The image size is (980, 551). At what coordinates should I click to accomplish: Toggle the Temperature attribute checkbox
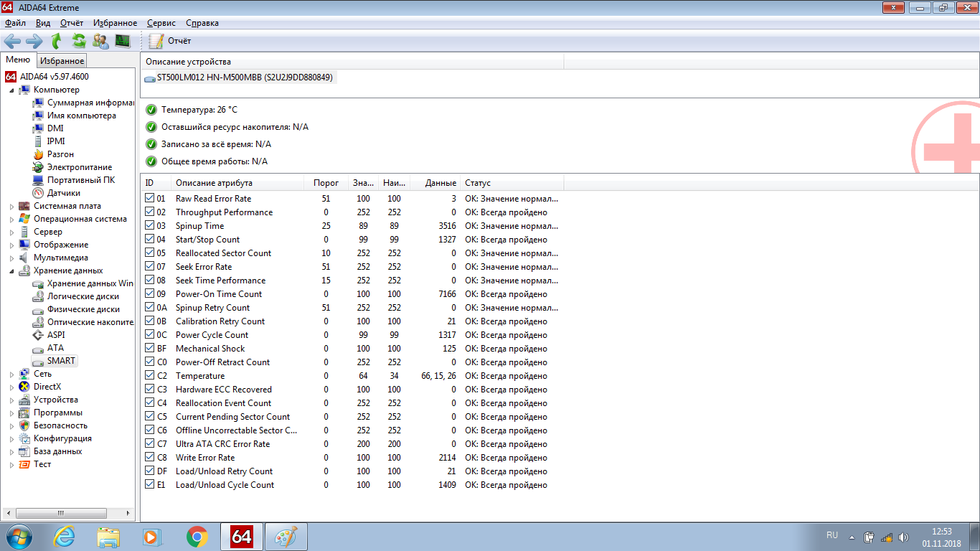tap(149, 375)
